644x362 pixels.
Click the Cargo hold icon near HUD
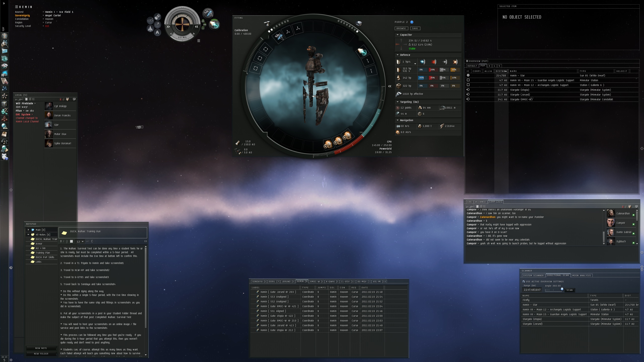(x=157, y=17)
